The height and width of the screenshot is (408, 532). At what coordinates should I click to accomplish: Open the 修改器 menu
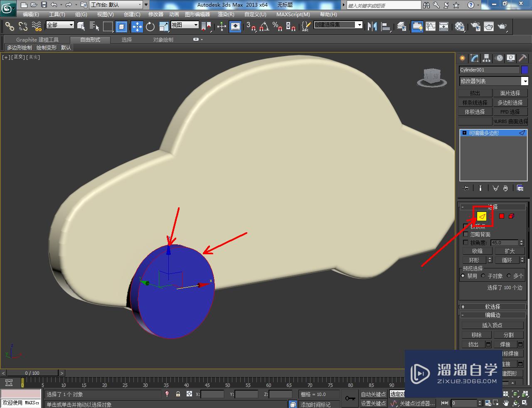(156, 14)
